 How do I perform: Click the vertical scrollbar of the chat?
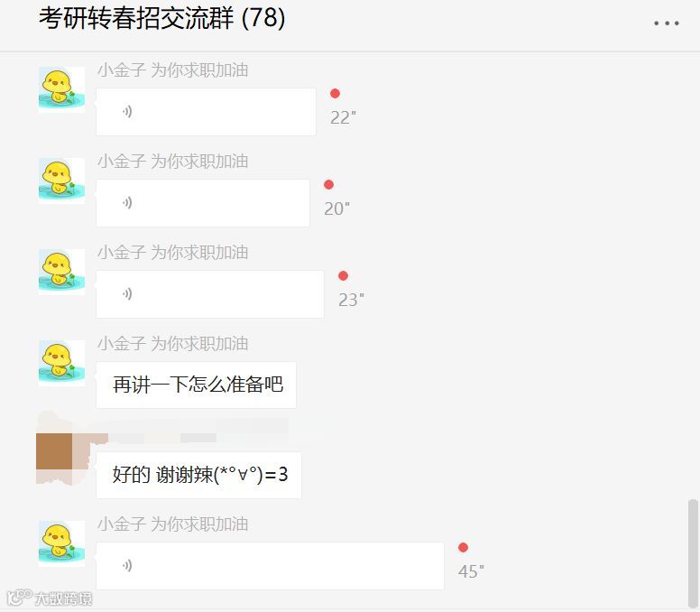[x=693, y=553]
